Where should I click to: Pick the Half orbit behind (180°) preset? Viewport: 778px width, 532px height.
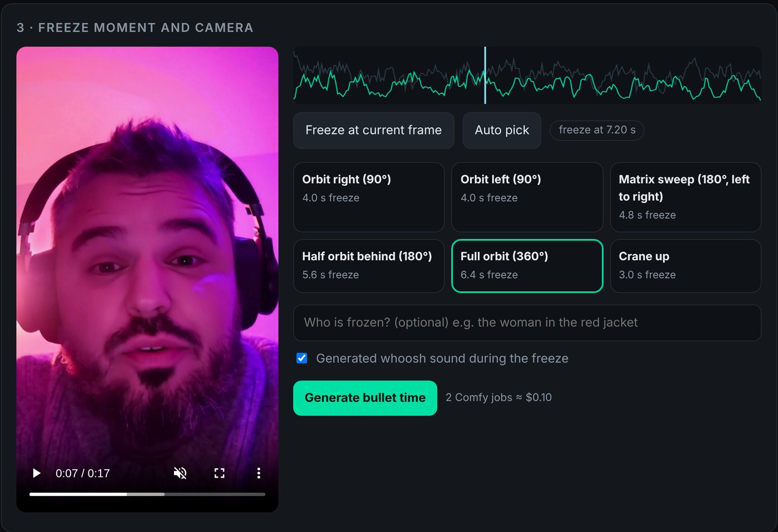click(369, 266)
